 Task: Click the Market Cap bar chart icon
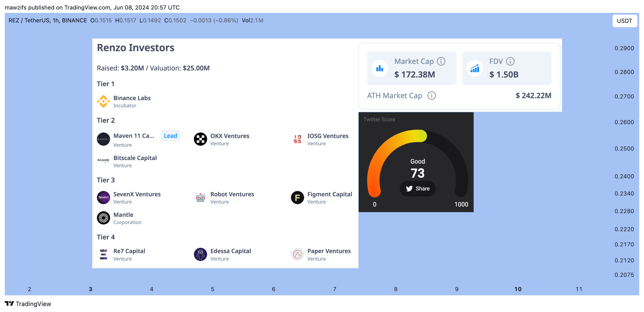380,68
